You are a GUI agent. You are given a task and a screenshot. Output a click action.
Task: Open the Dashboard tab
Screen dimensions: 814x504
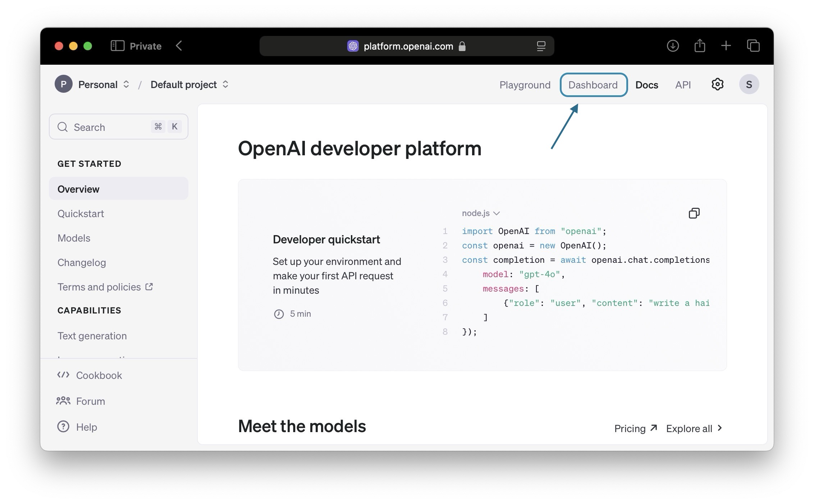[593, 85]
